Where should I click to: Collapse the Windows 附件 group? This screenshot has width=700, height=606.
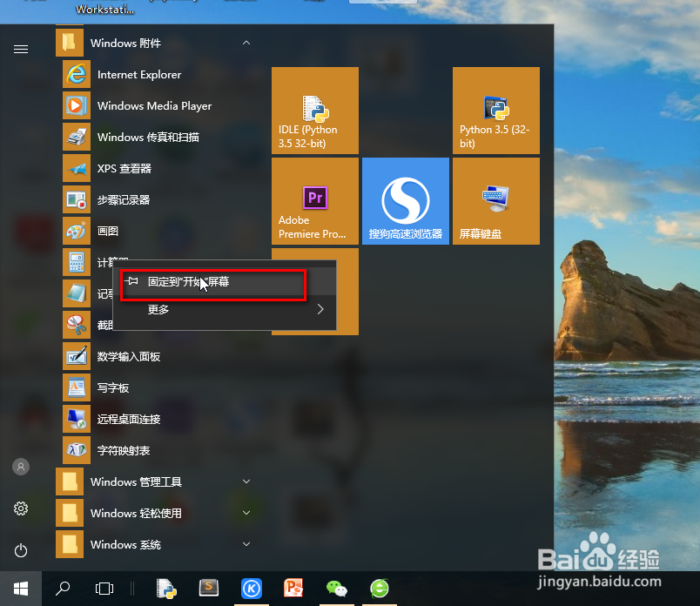click(246, 42)
